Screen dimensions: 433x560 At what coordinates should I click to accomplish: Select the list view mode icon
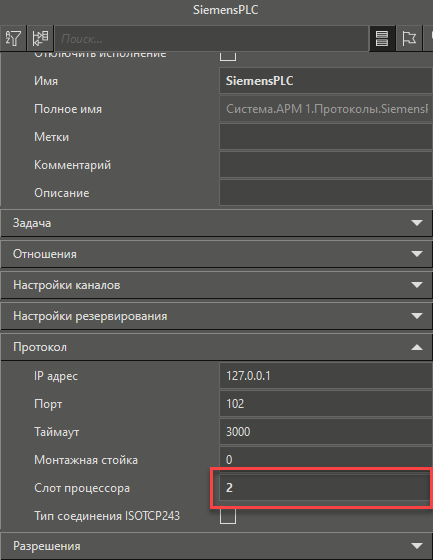[382, 38]
